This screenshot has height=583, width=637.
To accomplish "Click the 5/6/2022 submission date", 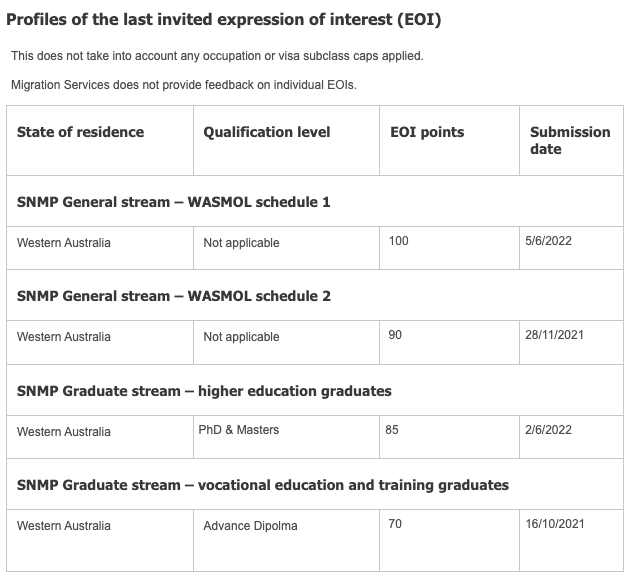I will [548, 241].
